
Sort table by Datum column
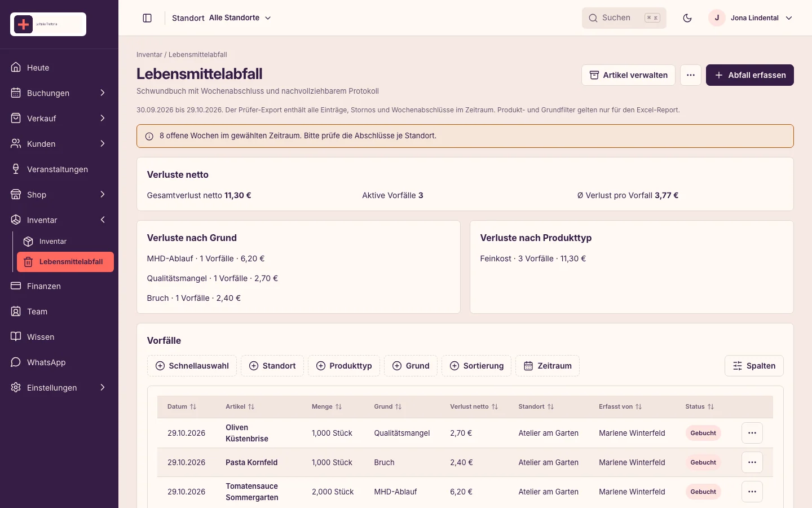click(182, 406)
